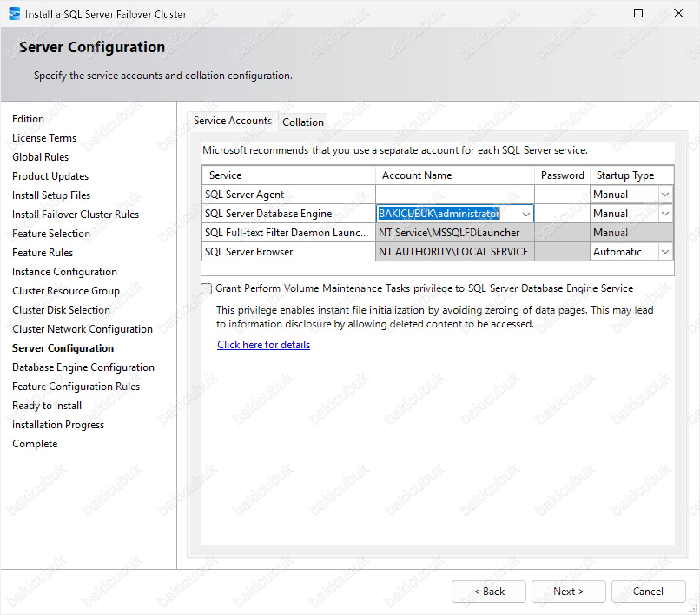700x615 pixels.
Task: Open SQL Server Database Engine startup type dropdown
Action: [665, 214]
